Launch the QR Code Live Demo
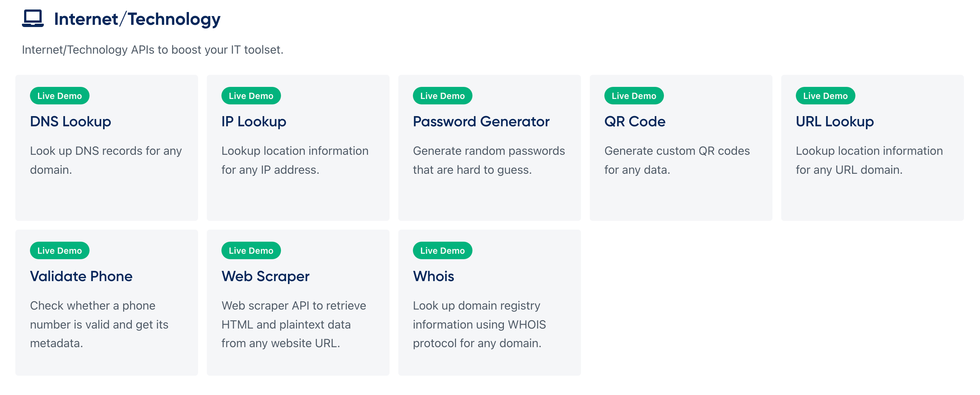The height and width of the screenshot is (395, 980). click(x=634, y=95)
